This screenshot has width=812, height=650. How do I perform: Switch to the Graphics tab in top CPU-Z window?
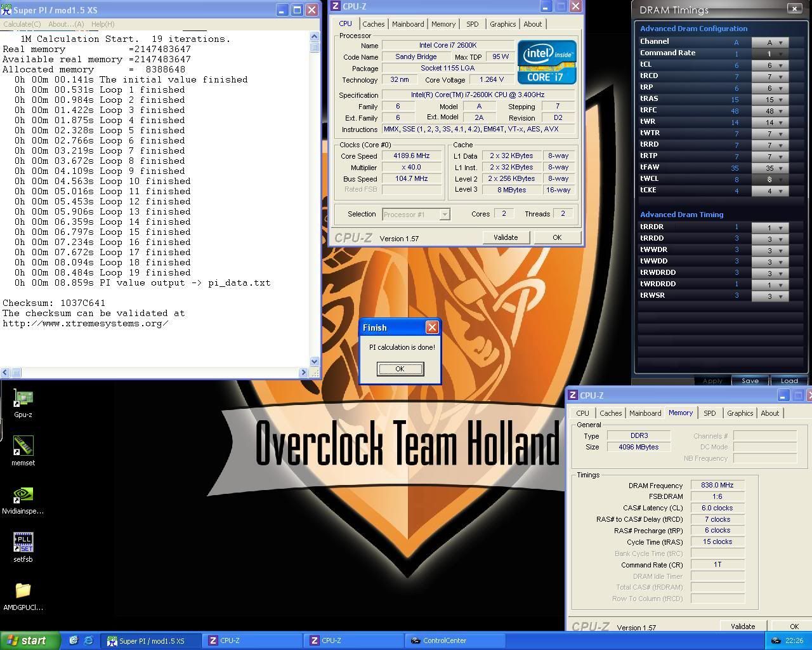coord(502,24)
